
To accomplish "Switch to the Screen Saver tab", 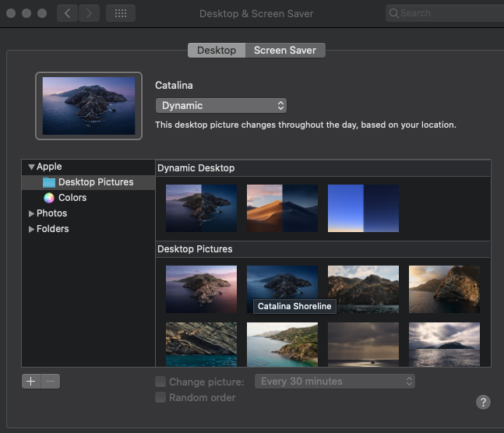I will 285,51.
